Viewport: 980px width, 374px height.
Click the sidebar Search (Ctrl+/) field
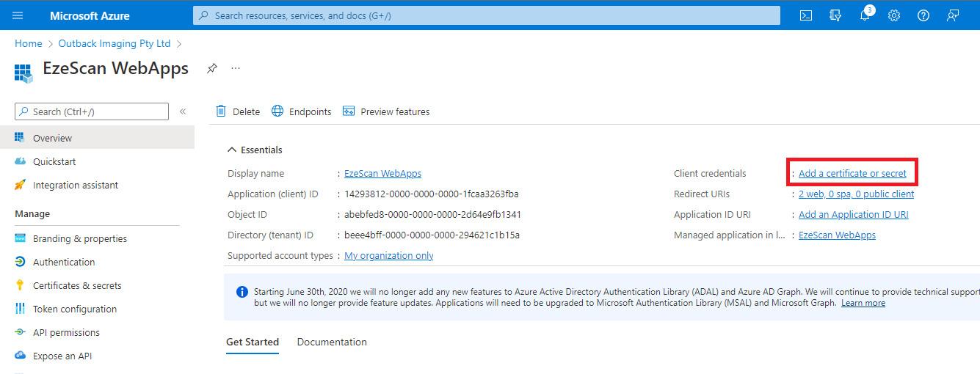[92, 111]
